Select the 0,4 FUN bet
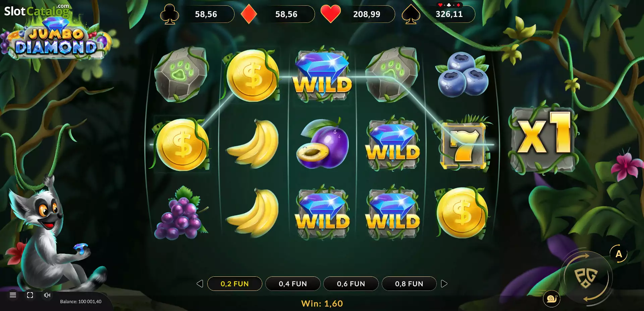644x311 pixels. coord(293,284)
